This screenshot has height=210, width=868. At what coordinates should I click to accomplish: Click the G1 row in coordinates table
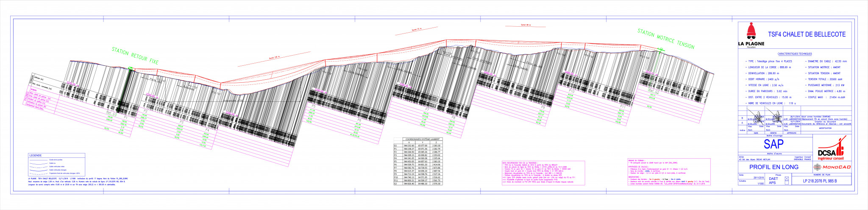coord(418,146)
